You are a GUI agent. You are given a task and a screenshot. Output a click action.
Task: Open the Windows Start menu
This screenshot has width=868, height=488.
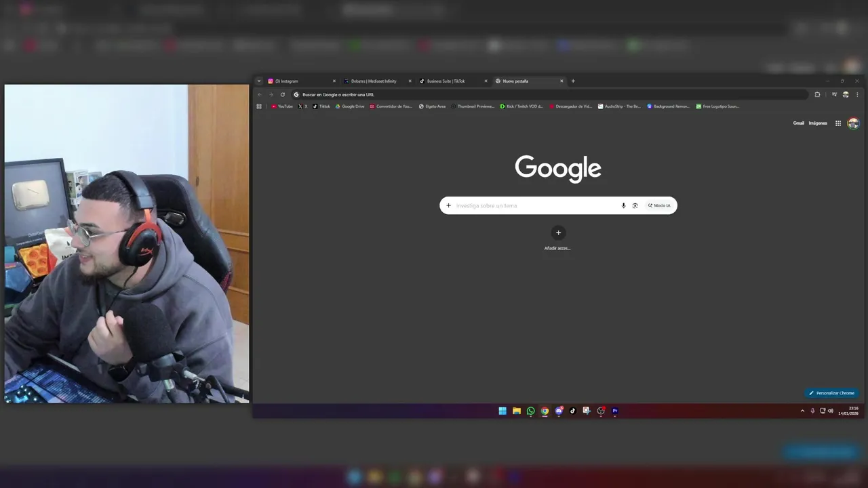point(502,411)
